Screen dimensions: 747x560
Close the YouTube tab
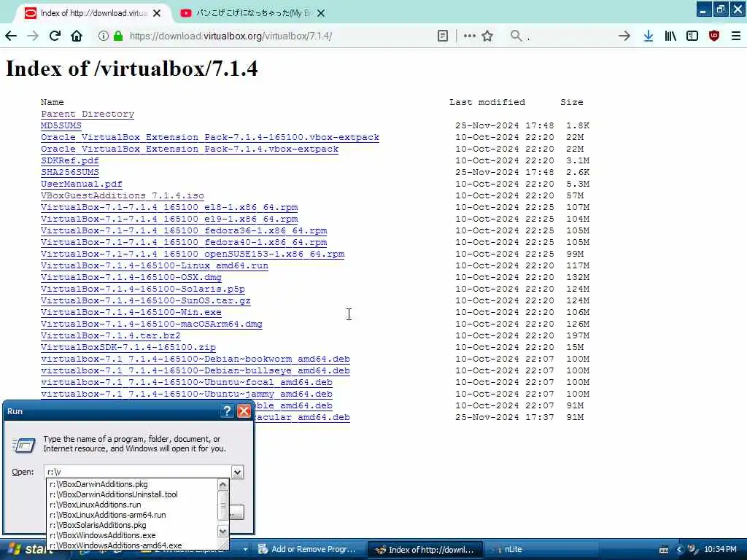[321, 13]
